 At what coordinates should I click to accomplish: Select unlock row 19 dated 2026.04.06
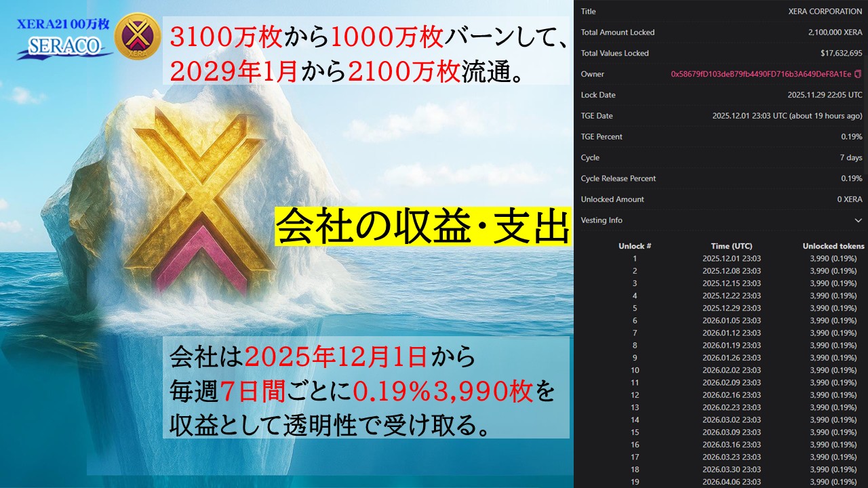732,482
